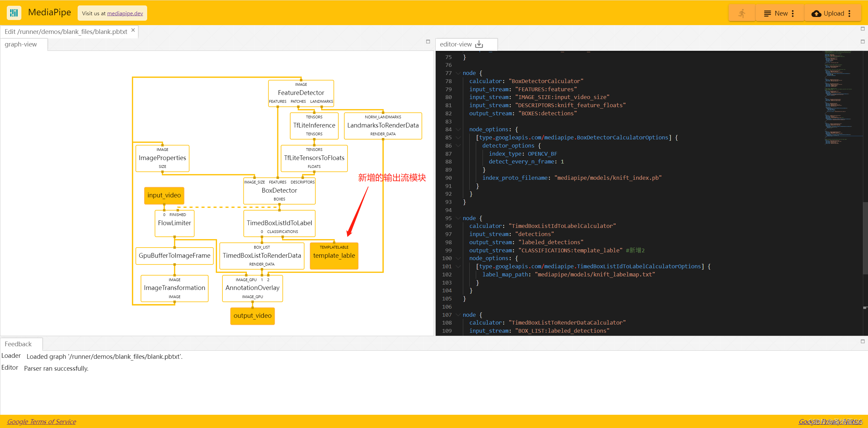Click the cloud Upload icon
The height and width of the screenshot is (428, 868).
pos(816,13)
